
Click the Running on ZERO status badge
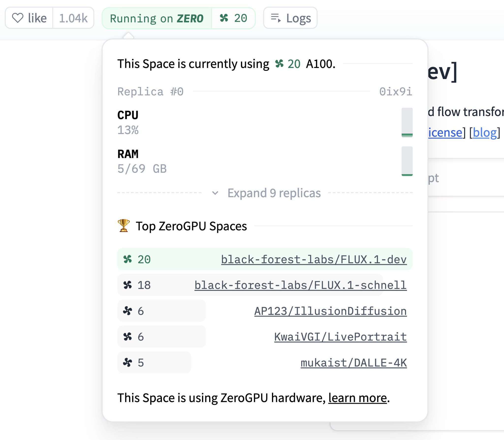157,18
